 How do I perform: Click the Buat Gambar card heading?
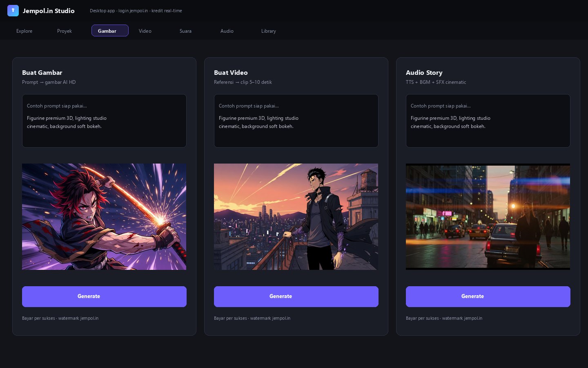tap(42, 72)
